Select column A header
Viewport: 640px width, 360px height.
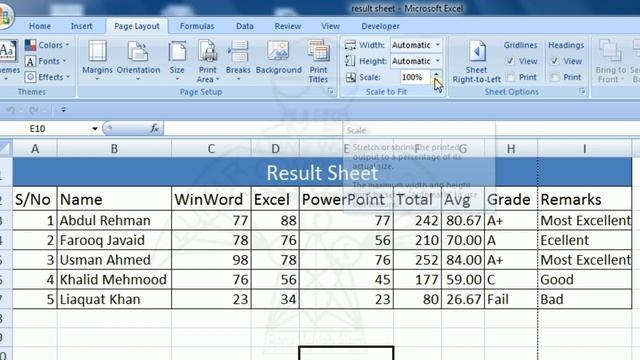35,149
